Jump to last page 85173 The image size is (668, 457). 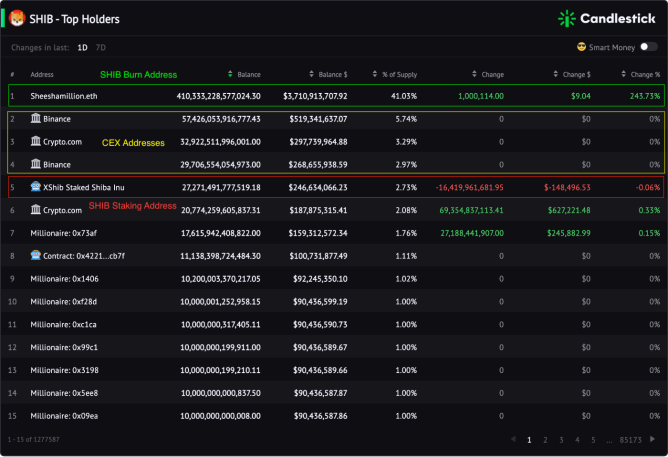point(631,440)
